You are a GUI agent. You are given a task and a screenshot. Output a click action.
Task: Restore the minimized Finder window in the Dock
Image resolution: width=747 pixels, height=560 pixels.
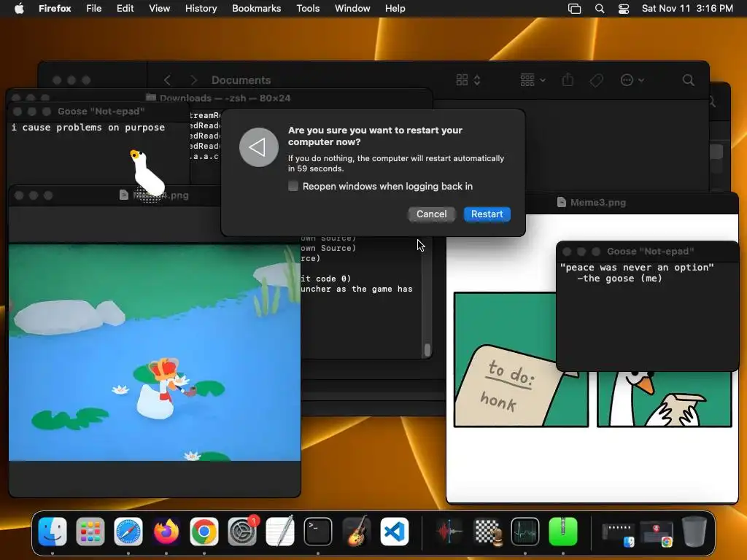click(x=619, y=534)
